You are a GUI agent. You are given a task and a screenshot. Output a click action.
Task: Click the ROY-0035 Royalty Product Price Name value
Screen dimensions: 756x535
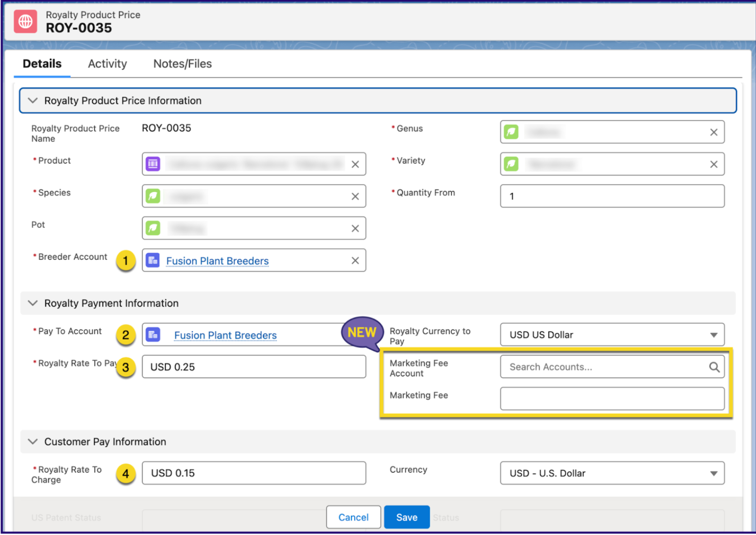[166, 128]
